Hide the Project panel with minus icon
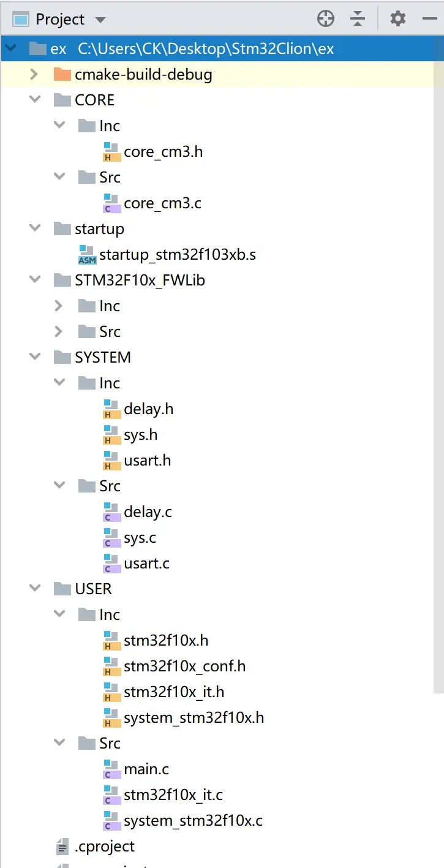Screen dimensions: 444x868 tap(429, 19)
